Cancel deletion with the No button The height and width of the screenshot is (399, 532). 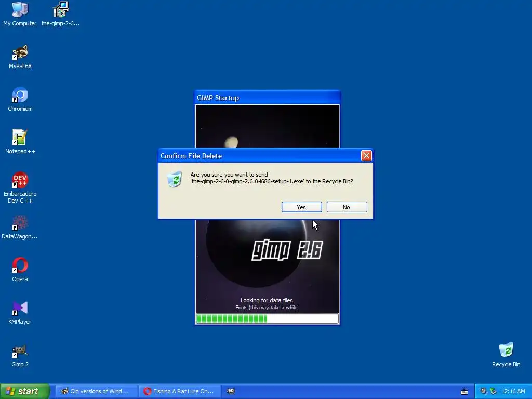click(347, 207)
